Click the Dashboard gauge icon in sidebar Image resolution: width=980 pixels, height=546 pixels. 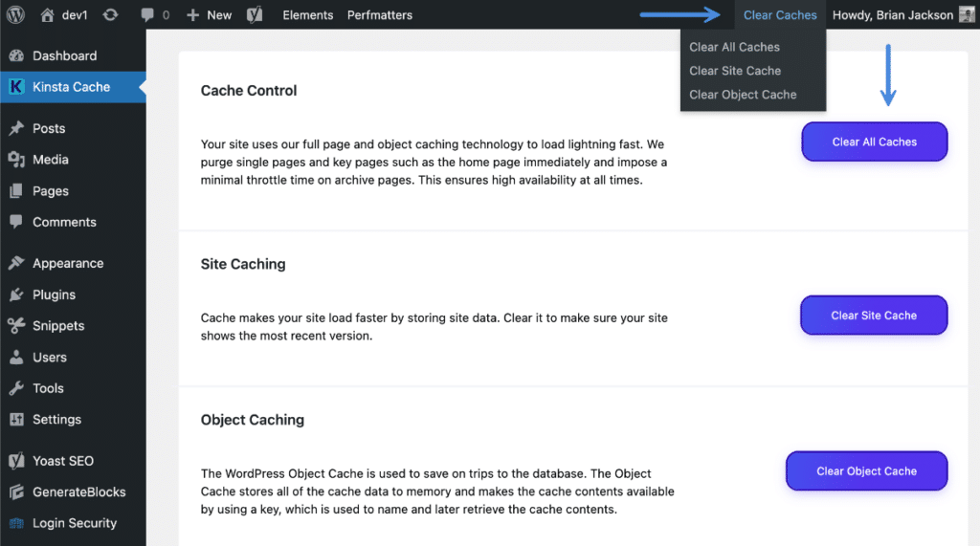click(16, 55)
